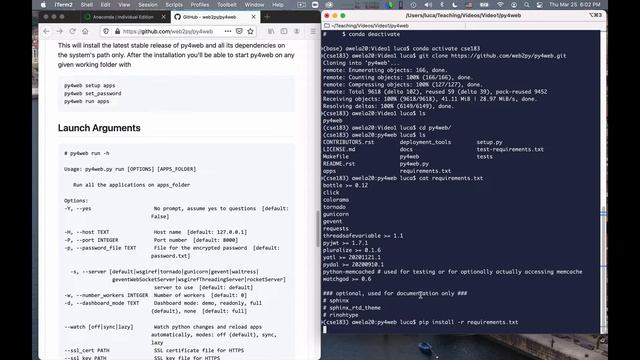640x360 pixels.
Task: Open the Session menu
Action: click(x=148, y=5)
